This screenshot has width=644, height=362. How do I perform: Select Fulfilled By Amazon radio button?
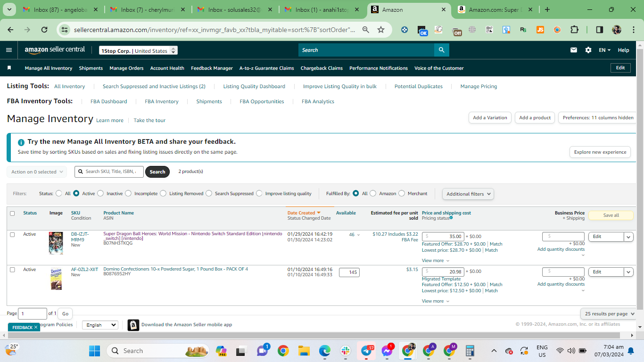tap(373, 193)
